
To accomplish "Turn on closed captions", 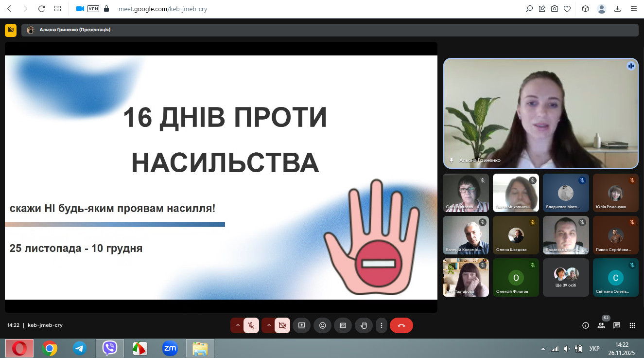I will point(343,325).
